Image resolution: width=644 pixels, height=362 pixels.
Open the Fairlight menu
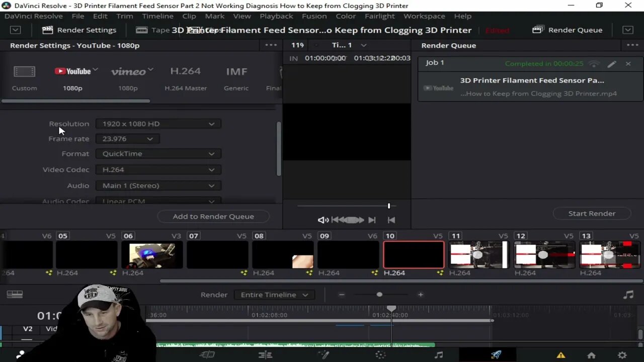380,16
